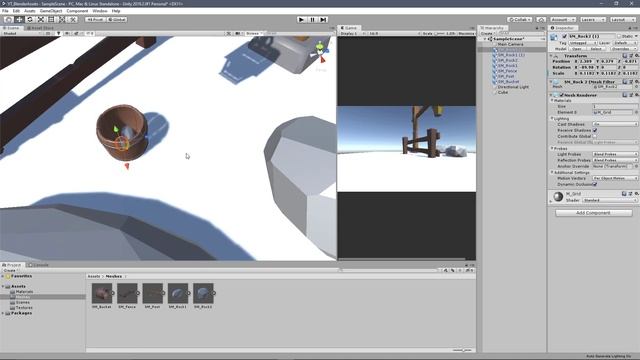Select SM_Bucket in Hierarchy
Screen dimensions: 640x360
(x=508, y=82)
